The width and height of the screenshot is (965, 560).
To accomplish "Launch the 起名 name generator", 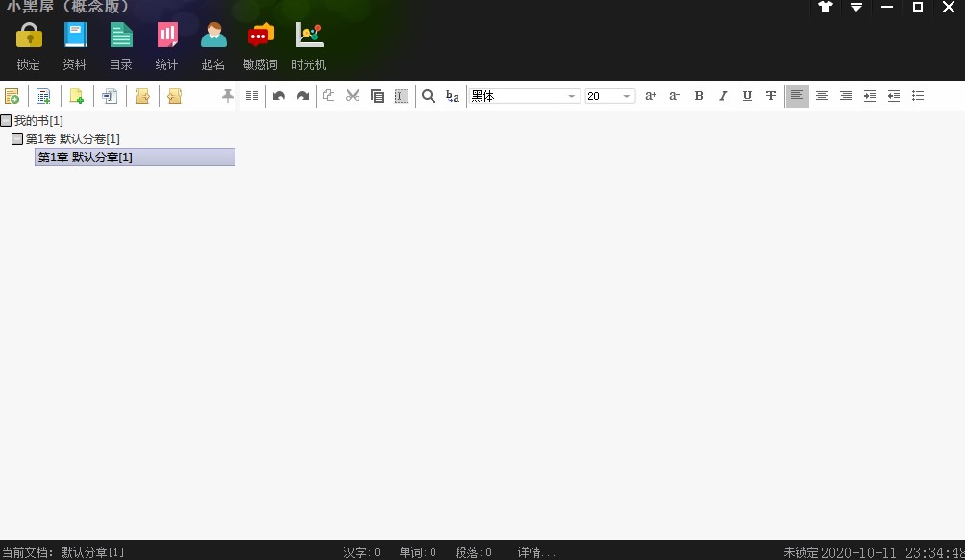I will pyautogui.click(x=213, y=46).
